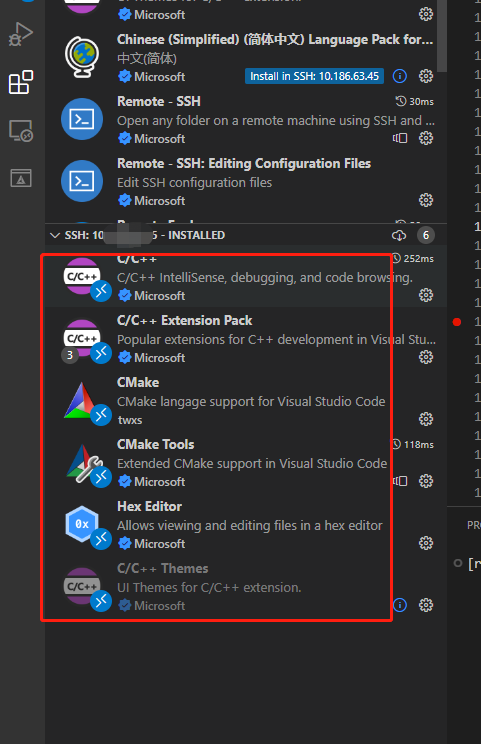Click Install in SSH button for Chinese pack
This screenshot has height=744, width=481.
click(x=314, y=76)
